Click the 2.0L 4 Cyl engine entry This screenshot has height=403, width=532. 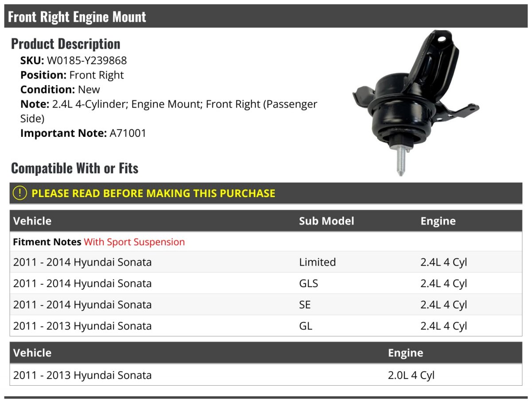411,375
